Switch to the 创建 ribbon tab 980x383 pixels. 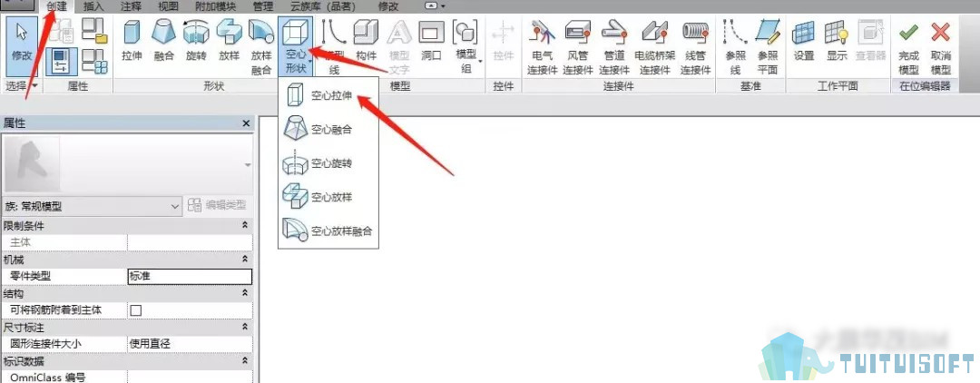point(56,6)
